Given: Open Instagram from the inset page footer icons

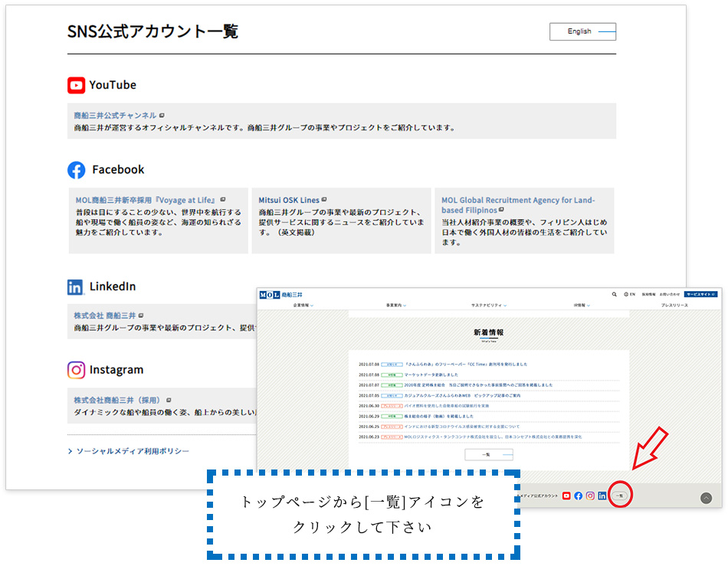Looking at the screenshot, I should coord(590,496).
